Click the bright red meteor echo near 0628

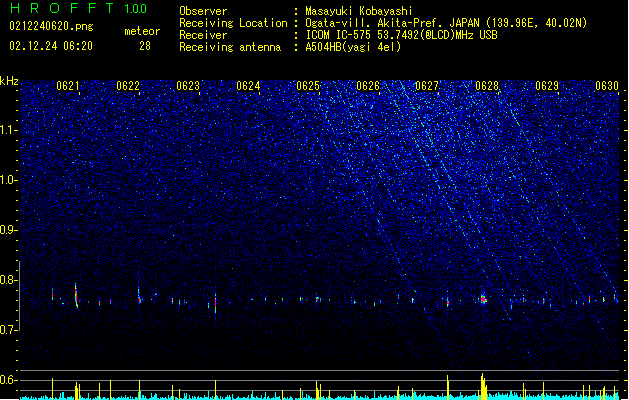click(x=483, y=299)
